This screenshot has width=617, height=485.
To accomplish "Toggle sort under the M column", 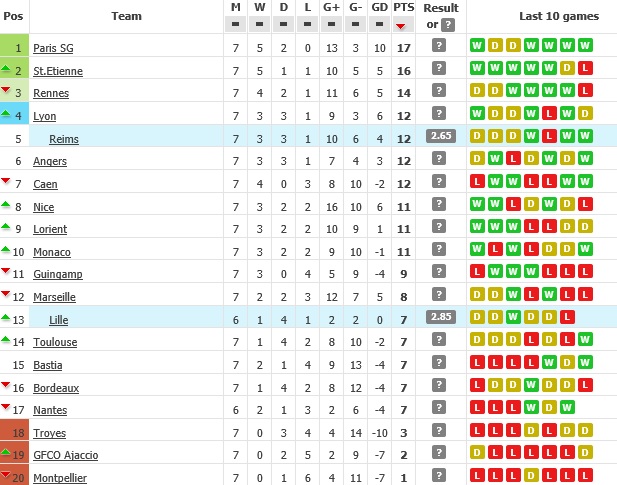I will pos(236,24).
